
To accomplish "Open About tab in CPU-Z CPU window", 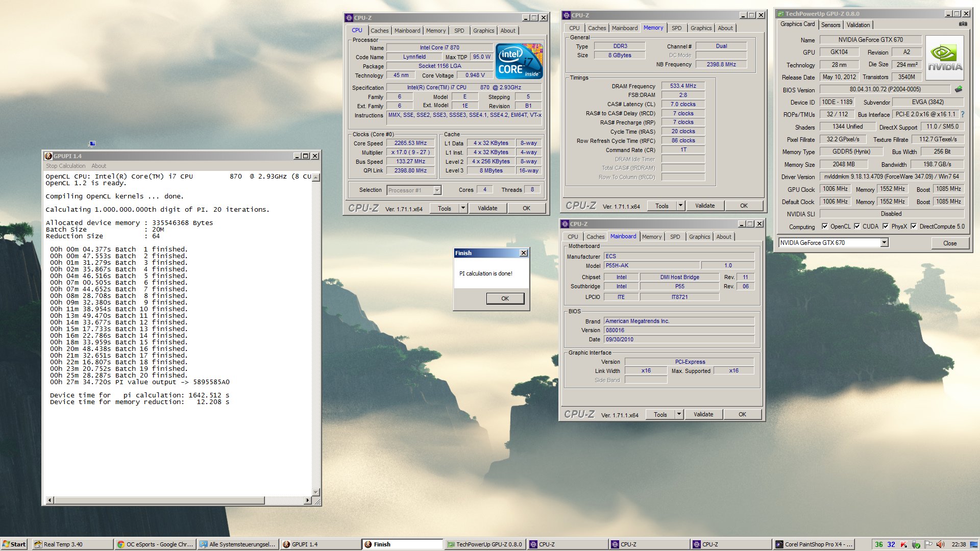I will point(507,31).
